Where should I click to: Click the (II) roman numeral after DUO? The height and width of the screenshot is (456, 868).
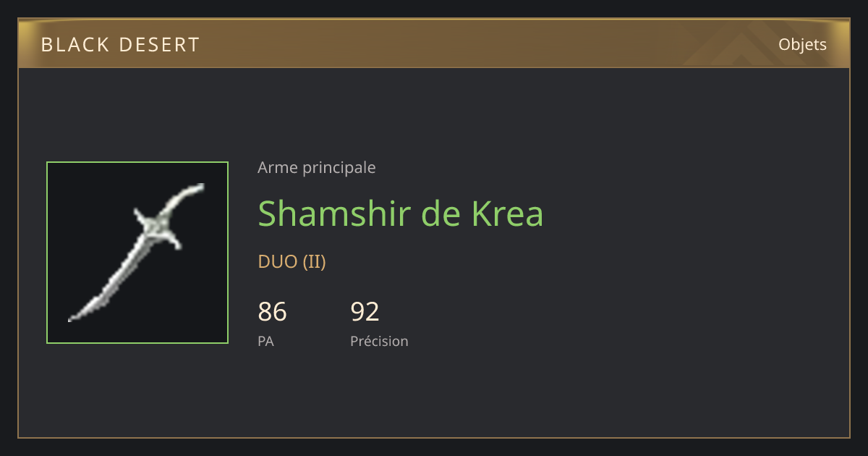pyautogui.click(x=314, y=262)
